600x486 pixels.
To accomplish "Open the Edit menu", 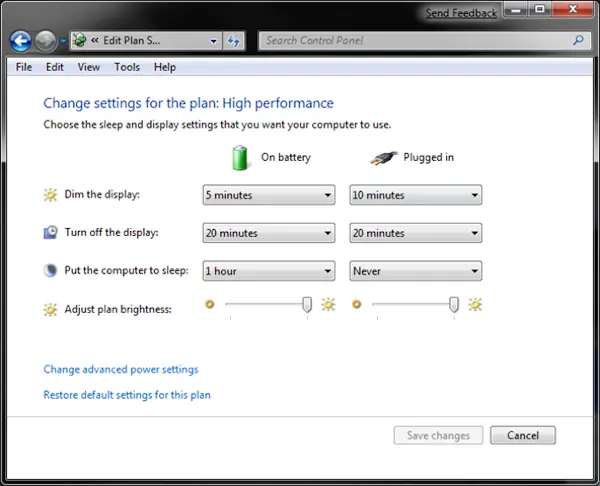I will click(55, 67).
